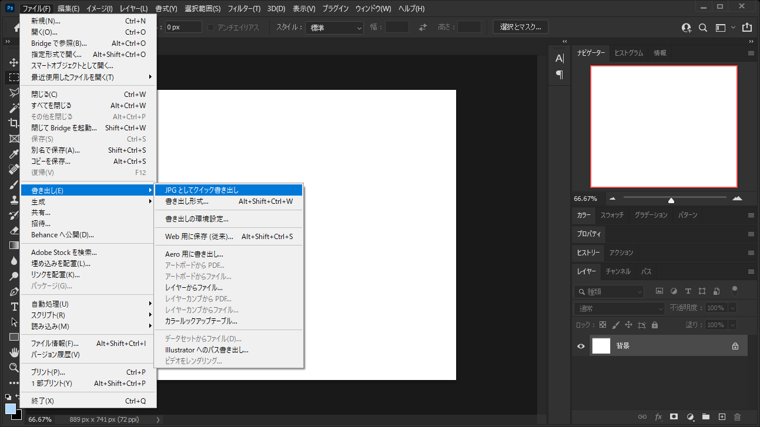The width and height of the screenshot is (760, 427).
Task: Toggle visibility of 背景 layer
Action: [581, 346]
